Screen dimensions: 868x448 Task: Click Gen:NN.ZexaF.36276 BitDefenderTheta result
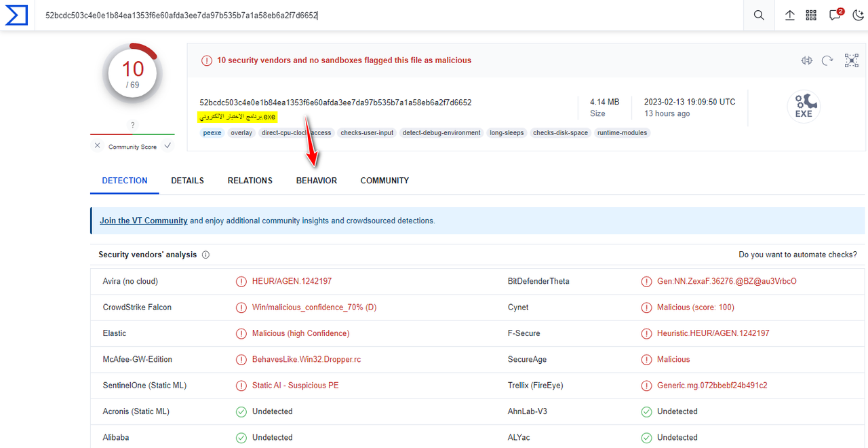tap(726, 281)
